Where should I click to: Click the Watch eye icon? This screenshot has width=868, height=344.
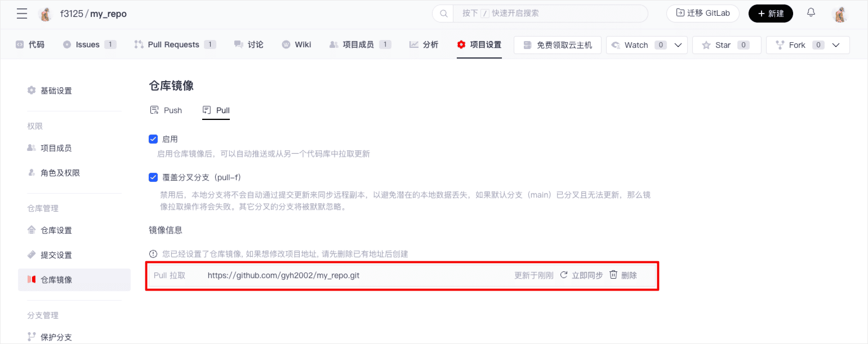pos(616,45)
